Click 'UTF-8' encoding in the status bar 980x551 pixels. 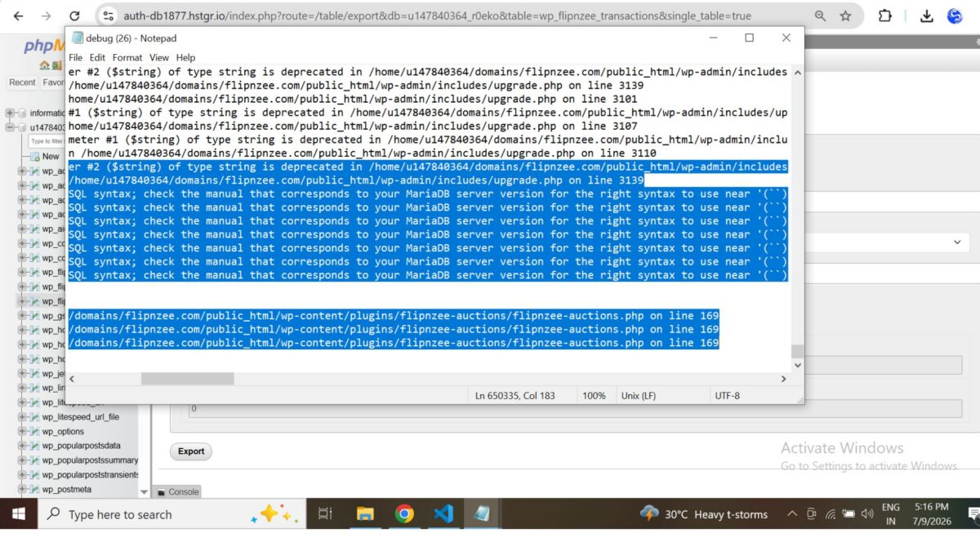727,396
